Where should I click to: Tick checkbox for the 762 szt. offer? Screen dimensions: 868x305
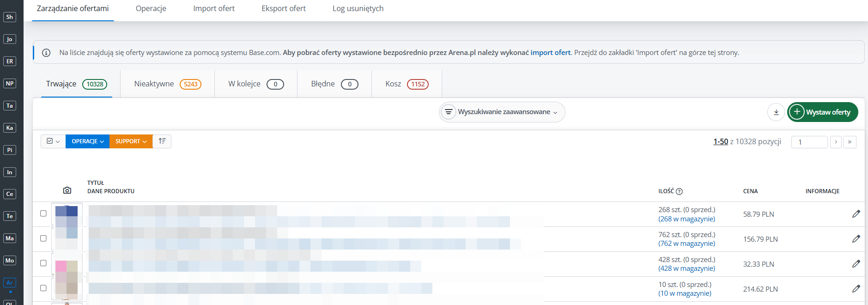(x=43, y=238)
